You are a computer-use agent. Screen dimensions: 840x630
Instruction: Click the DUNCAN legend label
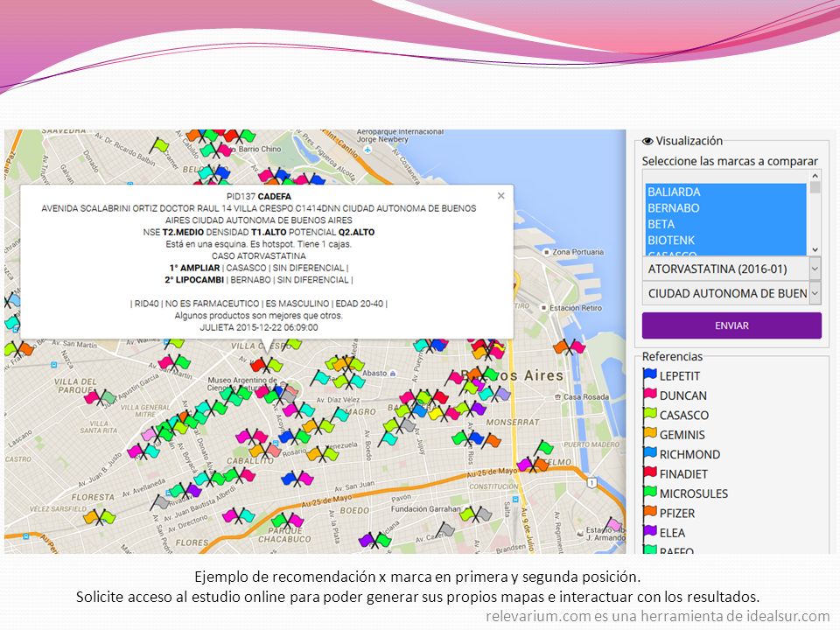click(x=683, y=395)
